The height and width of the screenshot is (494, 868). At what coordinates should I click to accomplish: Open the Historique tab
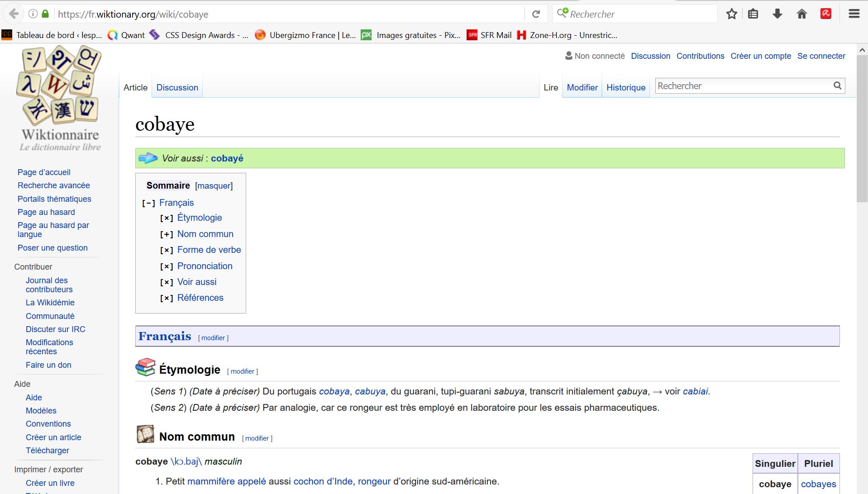(x=625, y=88)
